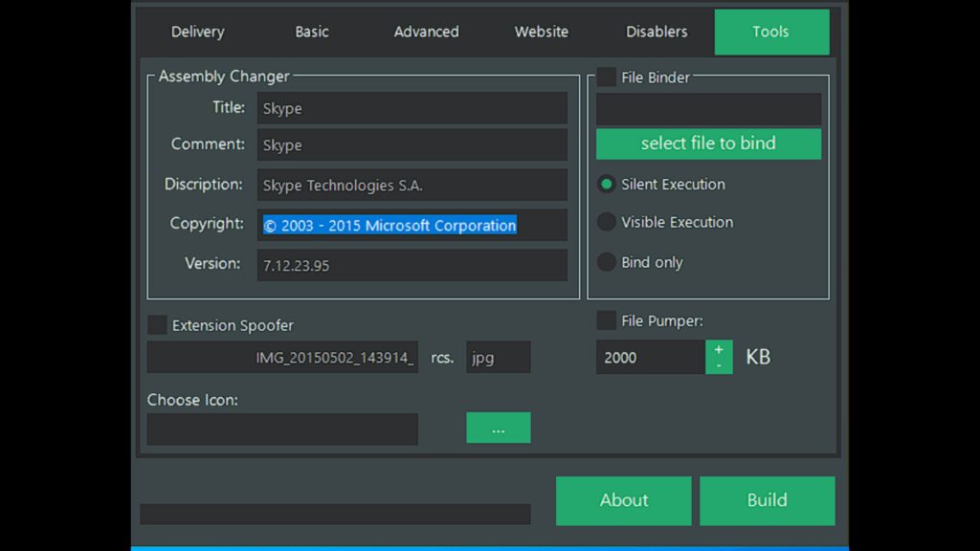Click the Discription field with Skype Technologies S.A.
Image resolution: width=980 pixels, height=551 pixels.
(x=412, y=185)
